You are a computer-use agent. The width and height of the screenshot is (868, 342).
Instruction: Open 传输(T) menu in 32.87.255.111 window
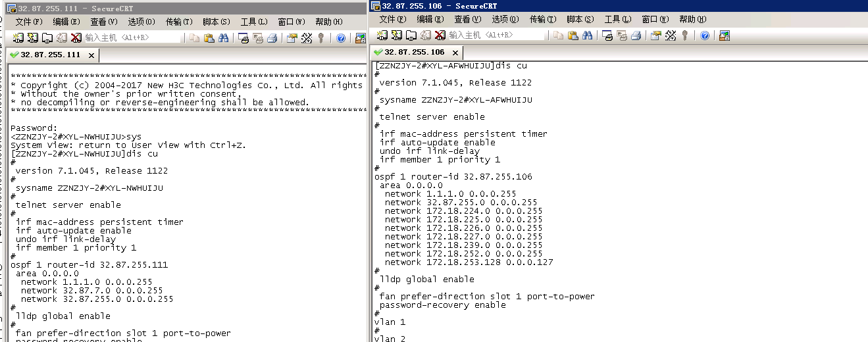(x=178, y=22)
